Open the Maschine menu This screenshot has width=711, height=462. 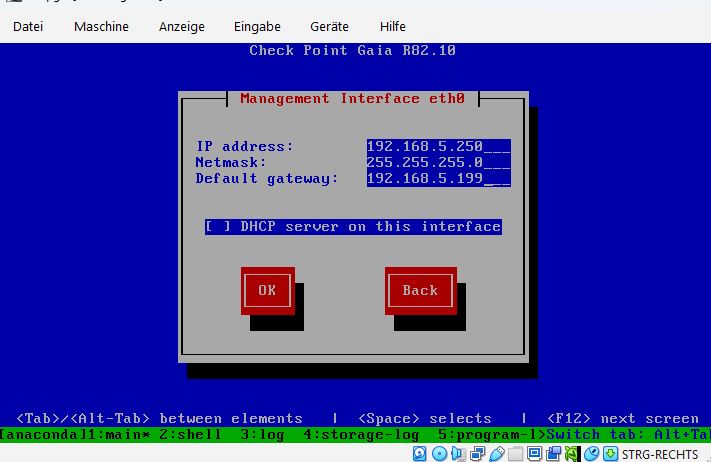click(101, 26)
